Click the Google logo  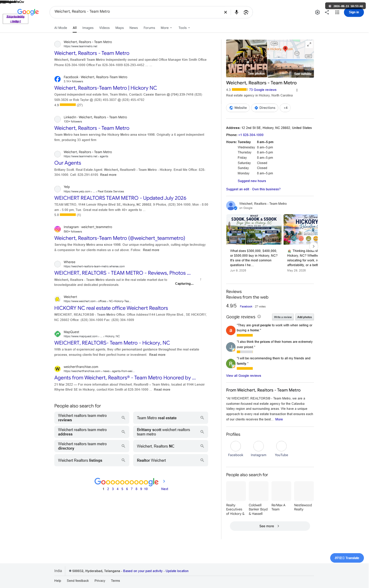(x=28, y=12)
